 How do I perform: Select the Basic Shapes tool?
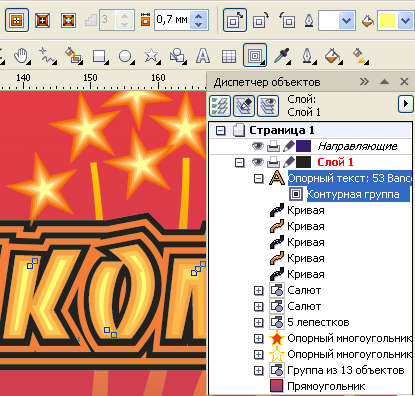point(177,56)
